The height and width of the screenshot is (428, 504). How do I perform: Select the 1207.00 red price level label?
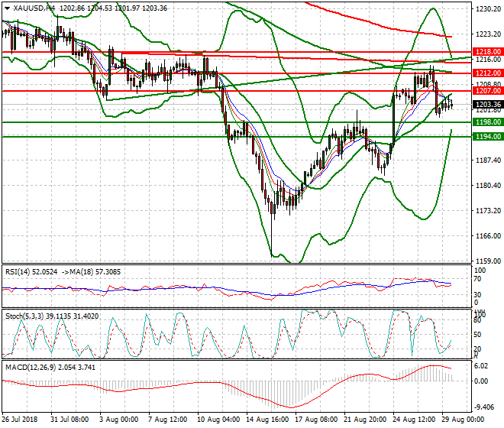488,91
